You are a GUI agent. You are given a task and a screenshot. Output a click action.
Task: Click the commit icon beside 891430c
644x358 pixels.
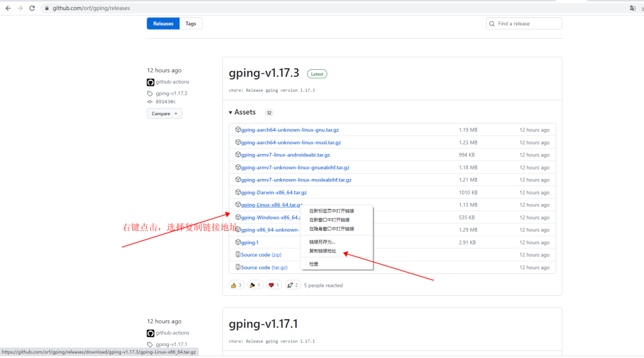150,101
